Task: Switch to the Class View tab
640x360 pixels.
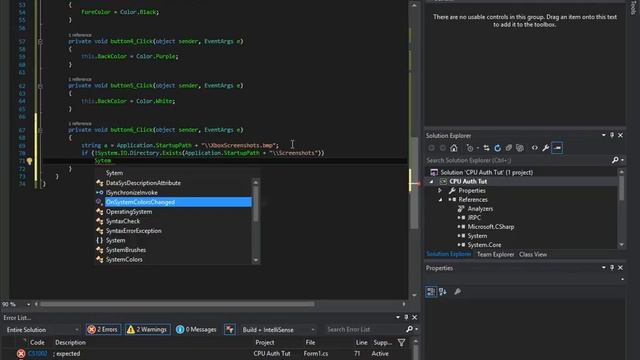Action: click(533, 254)
